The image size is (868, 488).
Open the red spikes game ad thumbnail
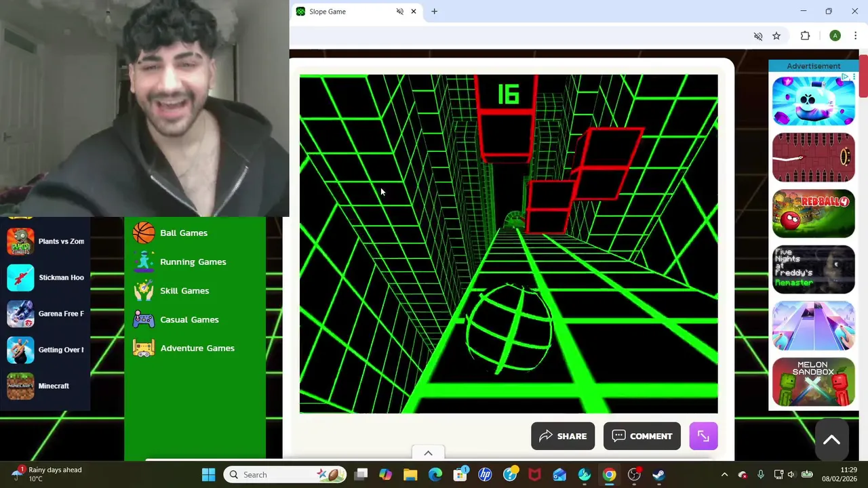(x=813, y=157)
